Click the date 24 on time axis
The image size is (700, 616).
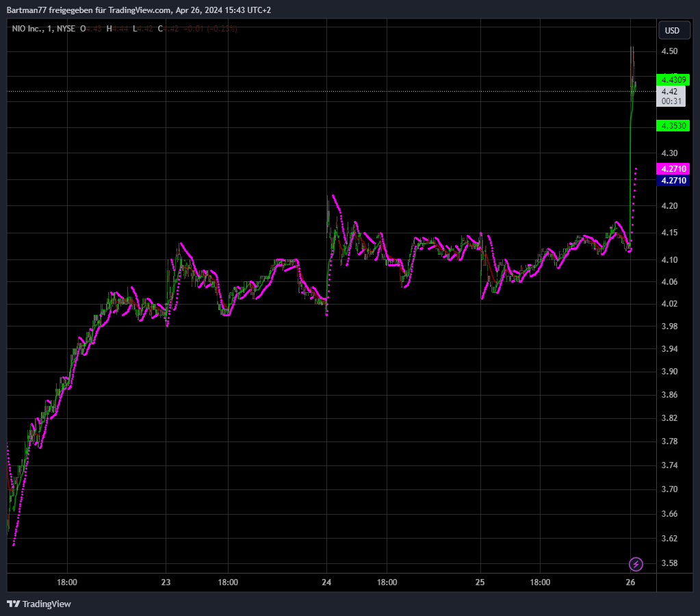(326, 582)
